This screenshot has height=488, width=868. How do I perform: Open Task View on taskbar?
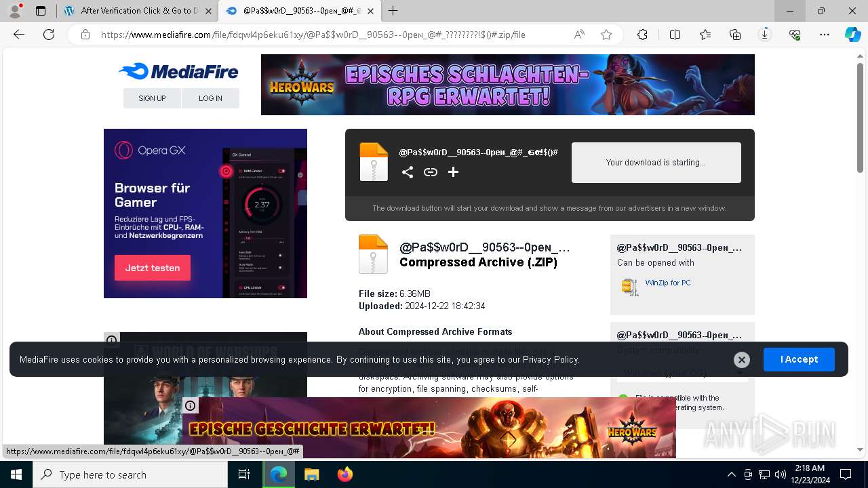coord(245,474)
